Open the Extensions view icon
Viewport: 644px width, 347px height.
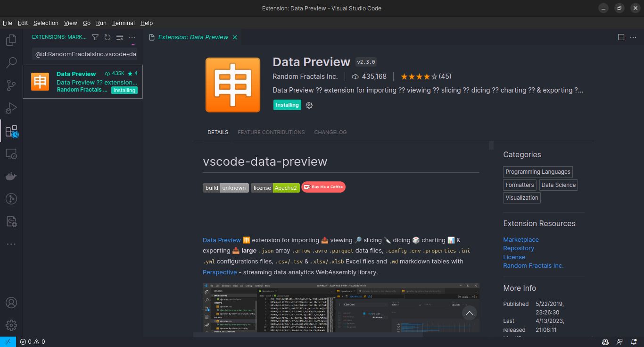pos(11,131)
